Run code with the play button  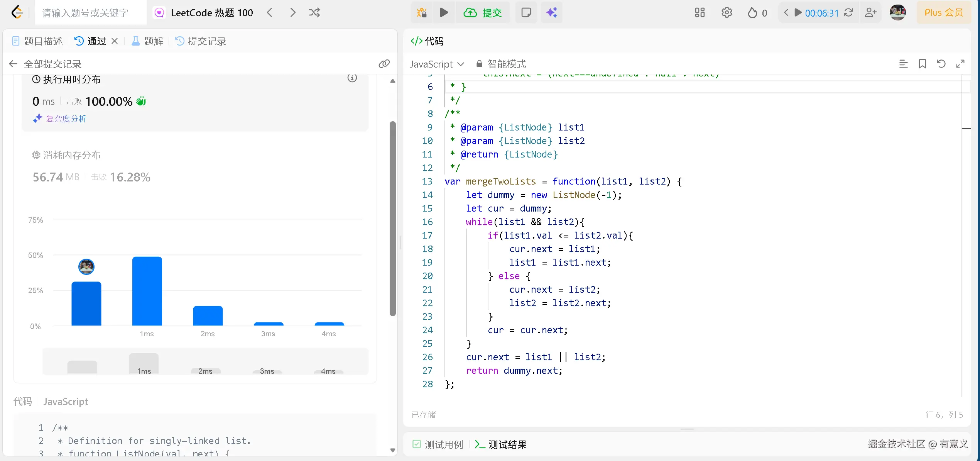coord(444,13)
